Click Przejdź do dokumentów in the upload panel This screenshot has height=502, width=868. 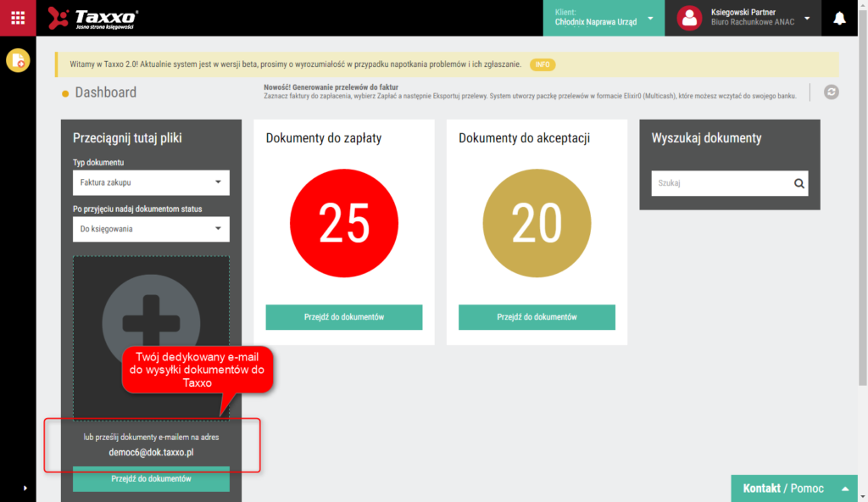[x=151, y=479]
